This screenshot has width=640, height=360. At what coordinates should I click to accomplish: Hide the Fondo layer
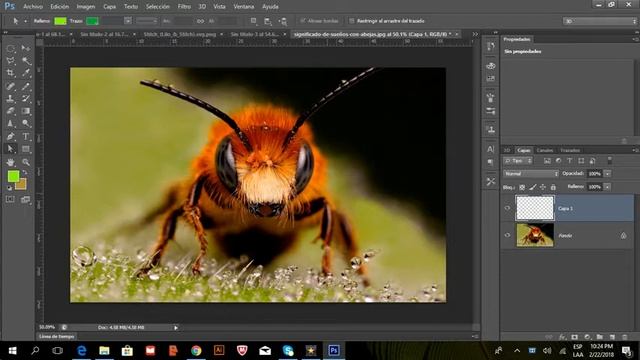(507, 235)
